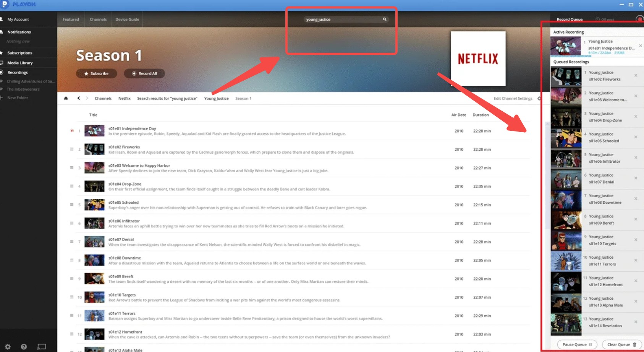Click the PlayOn logo icon
This screenshot has width=644, height=352.
[5, 4]
